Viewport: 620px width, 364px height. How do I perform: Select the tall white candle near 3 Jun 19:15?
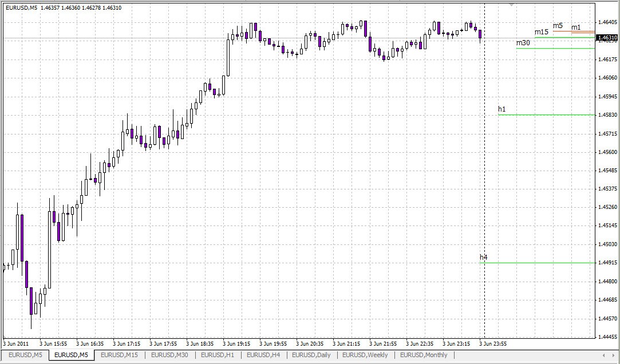point(229,57)
